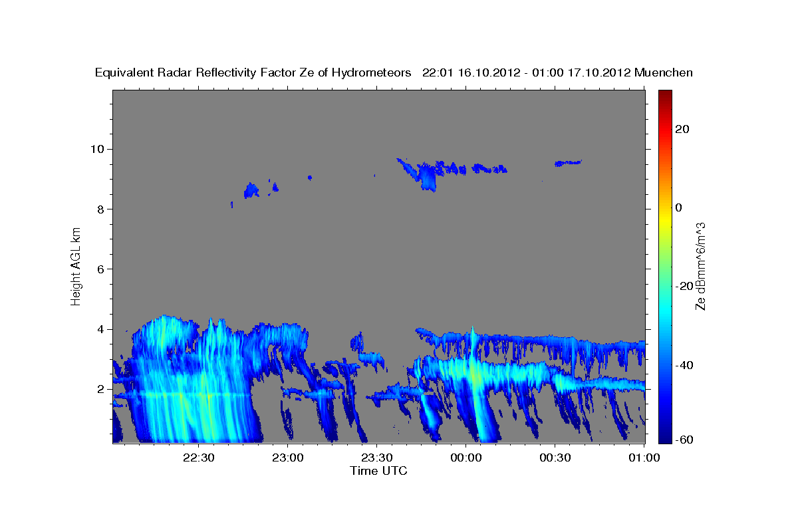The width and height of the screenshot is (798, 532).
Task: Click the reflectivity color scale bar
Action: click(665, 266)
